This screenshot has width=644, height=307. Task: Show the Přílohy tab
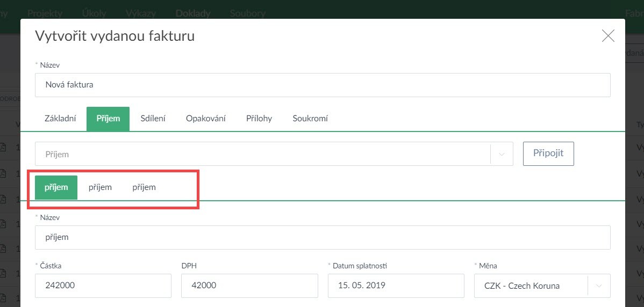click(259, 119)
